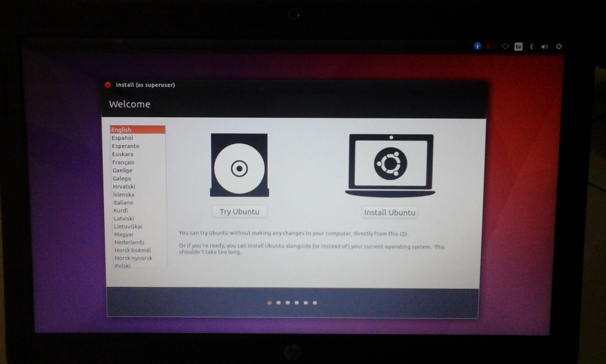
Task: Click the Bluetooth indicator icon
Action: pyautogui.click(x=531, y=46)
